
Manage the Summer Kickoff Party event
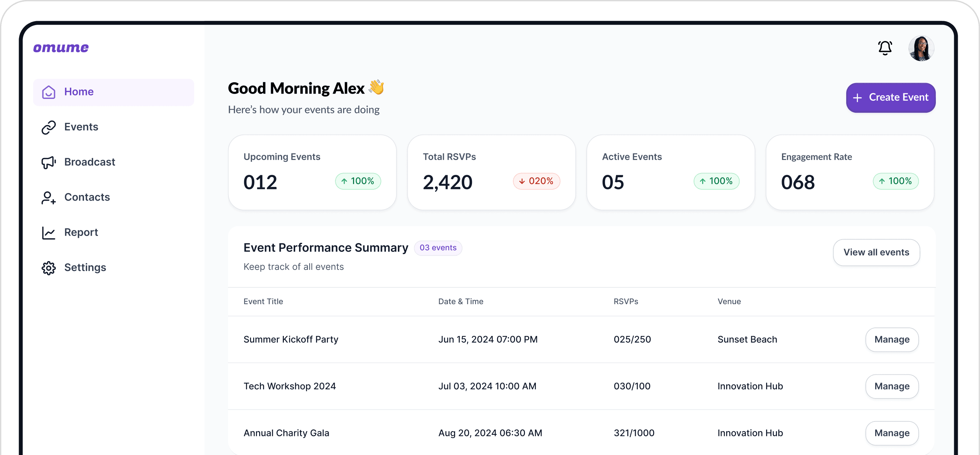891,339
